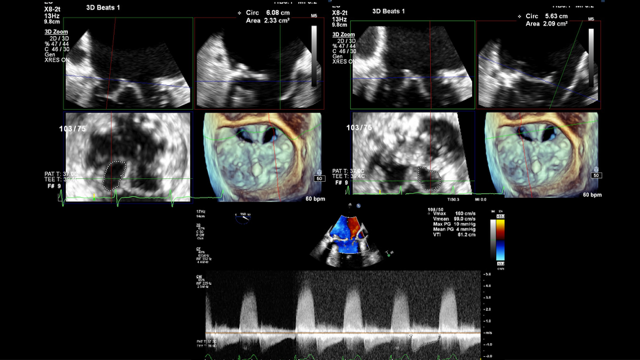640x360 pixels.
Task: Click the 'VTI 61.2 cm' value
Action: 454,235
